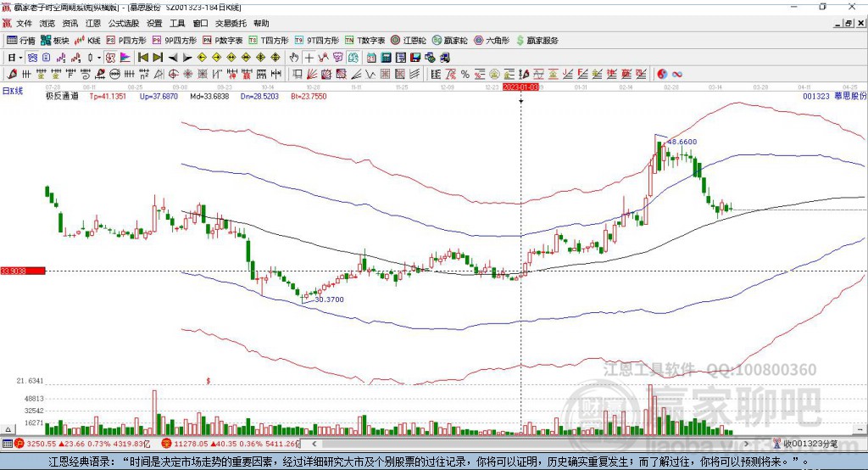
Task: Select the pencil drawing tool
Action: (x=12, y=75)
